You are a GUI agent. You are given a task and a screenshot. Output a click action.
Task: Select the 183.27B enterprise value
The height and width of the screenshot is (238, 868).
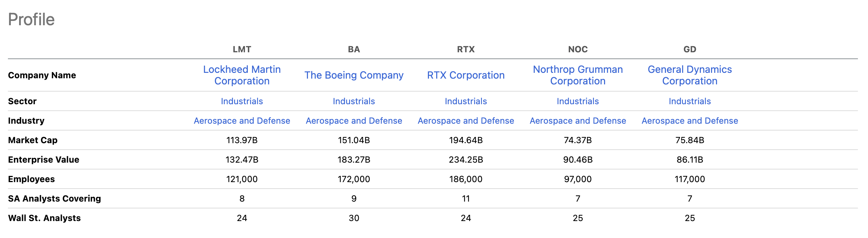tap(354, 160)
